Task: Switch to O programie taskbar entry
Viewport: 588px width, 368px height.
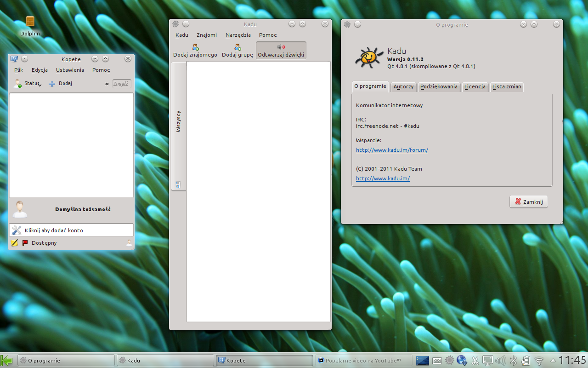Action: 66,360
